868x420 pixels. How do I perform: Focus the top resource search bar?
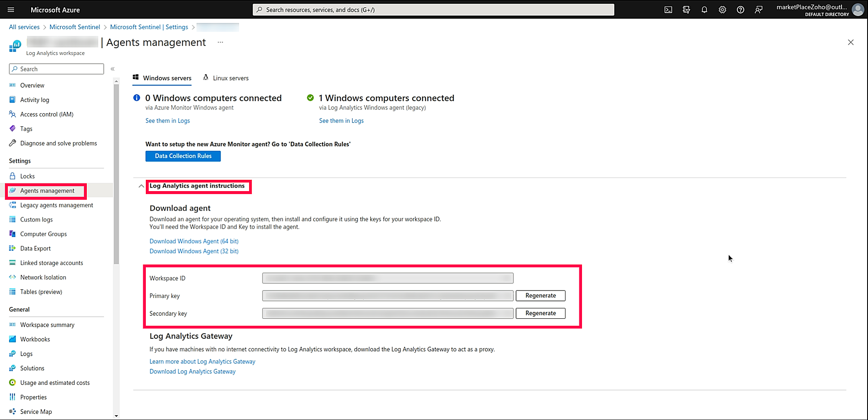(x=433, y=10)
